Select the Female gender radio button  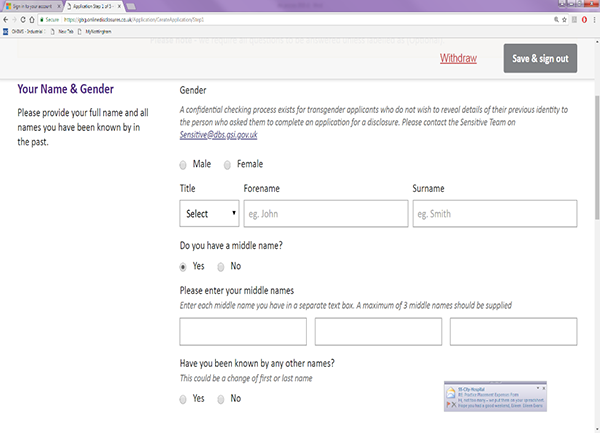pos(227,164)
